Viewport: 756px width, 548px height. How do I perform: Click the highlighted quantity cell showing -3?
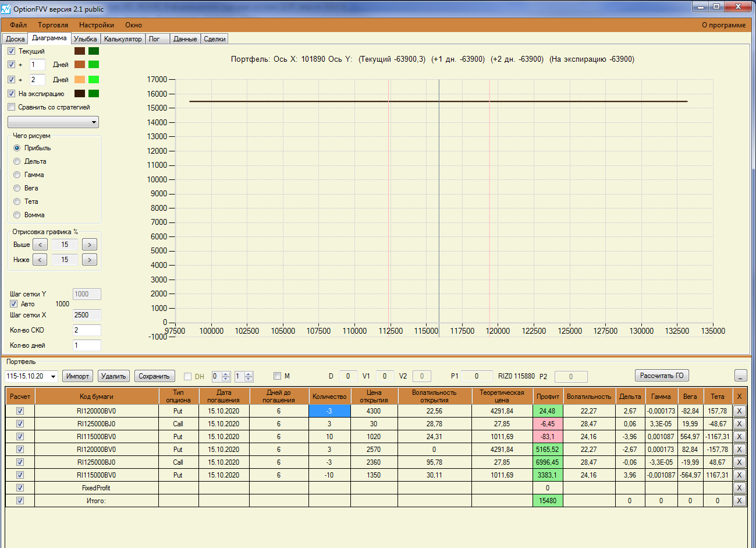(x=329, y=411)
